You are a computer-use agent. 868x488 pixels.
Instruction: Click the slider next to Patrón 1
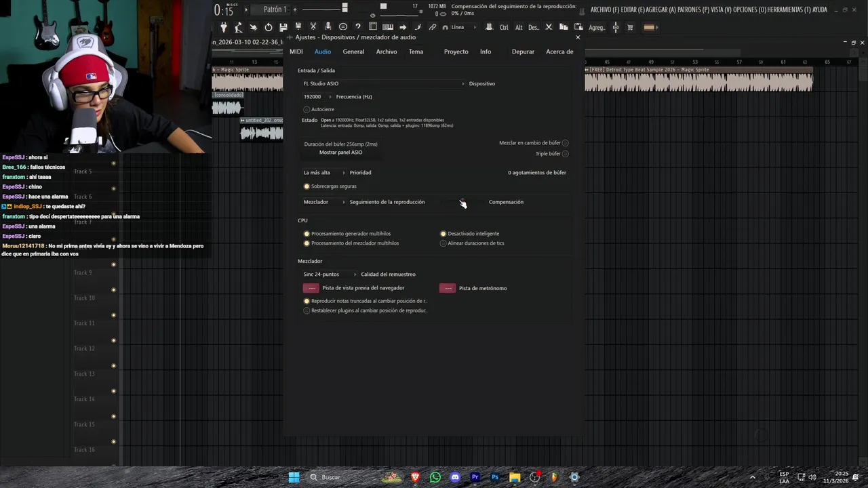(x=325, y=9)
